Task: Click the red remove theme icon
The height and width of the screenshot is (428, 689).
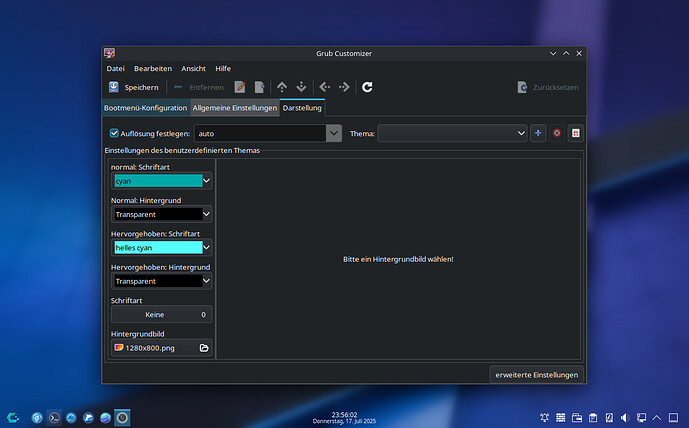Action: tap(557, 133)
